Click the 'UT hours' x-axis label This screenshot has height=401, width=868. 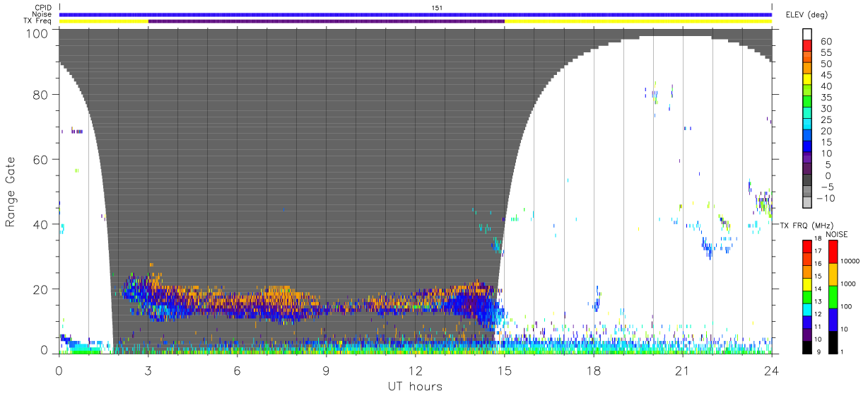point(415,386)
